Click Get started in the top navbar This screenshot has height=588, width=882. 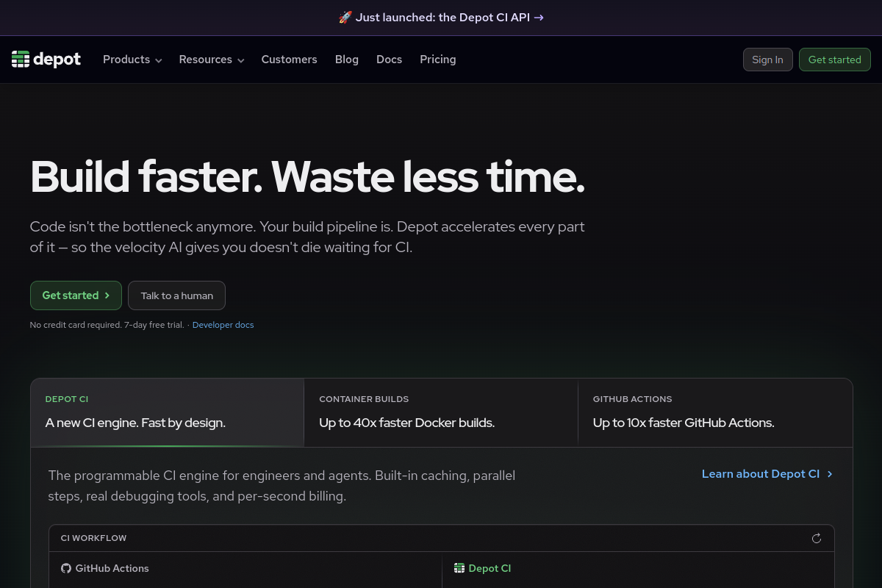coord(835,60)
